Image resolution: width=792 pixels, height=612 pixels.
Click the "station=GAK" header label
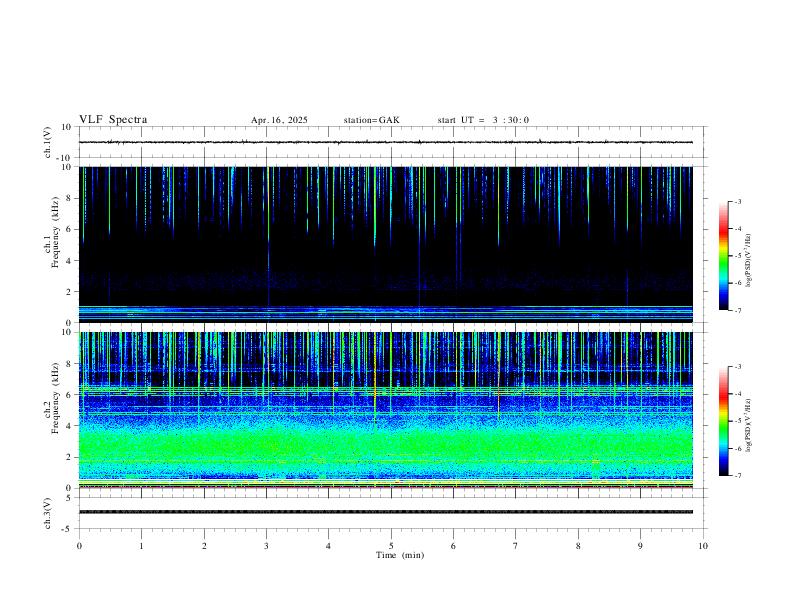pos(371,120)
